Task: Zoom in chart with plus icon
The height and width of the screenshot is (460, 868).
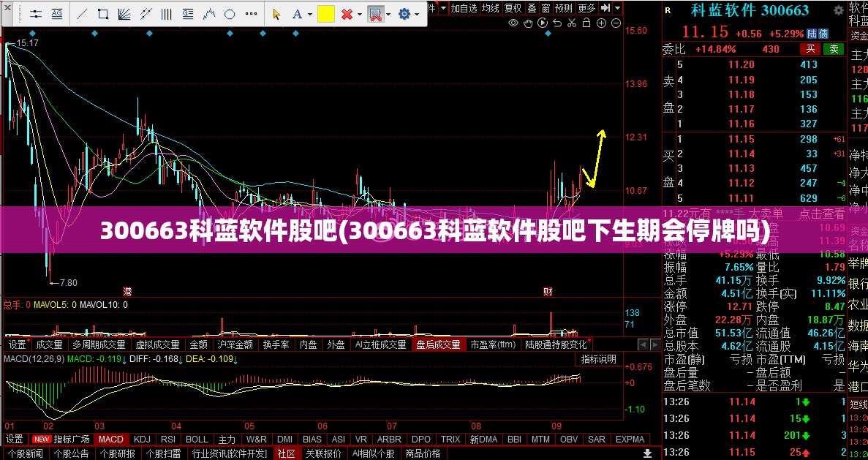Action: pos(602,23)
